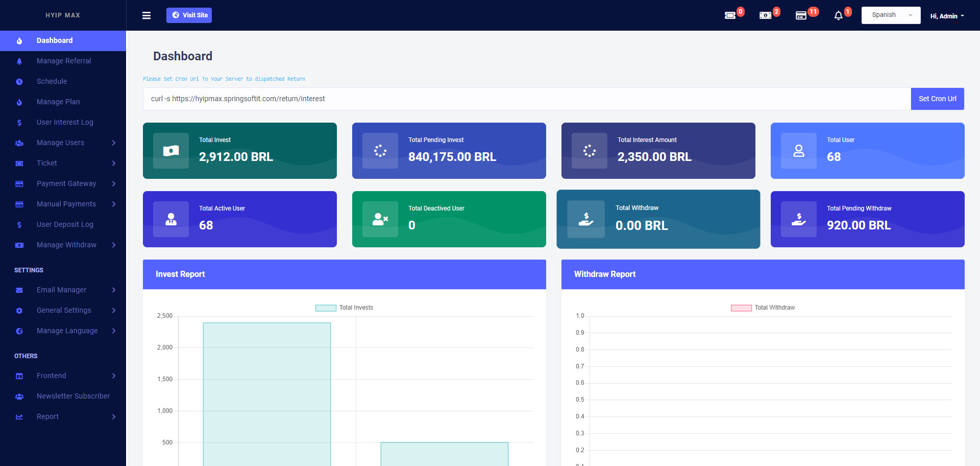980x466 pixels.
Task: Open Manage Referral in the sidebar
Action: click(64, 61)
